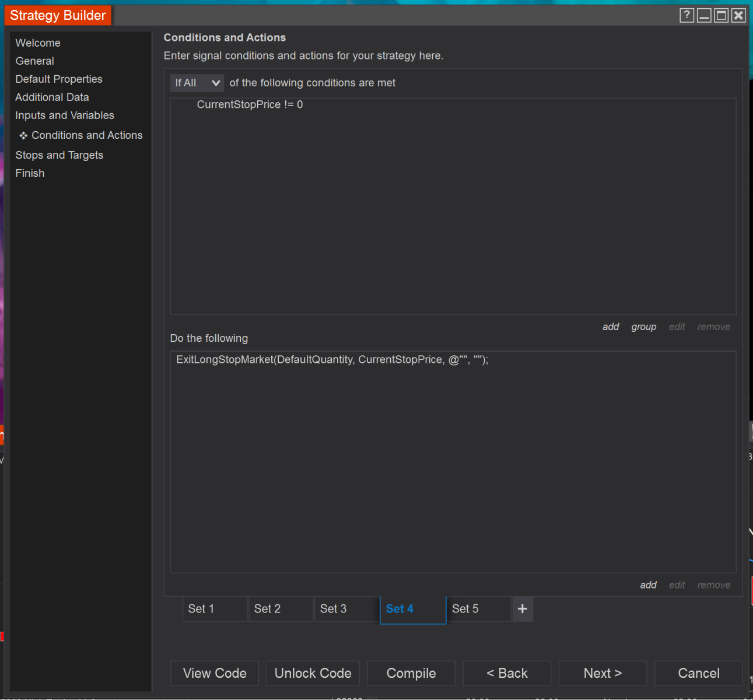Maximize the Strategy Builder window
The height and width of the screenshot is (700, 753).
coord(722,16)
